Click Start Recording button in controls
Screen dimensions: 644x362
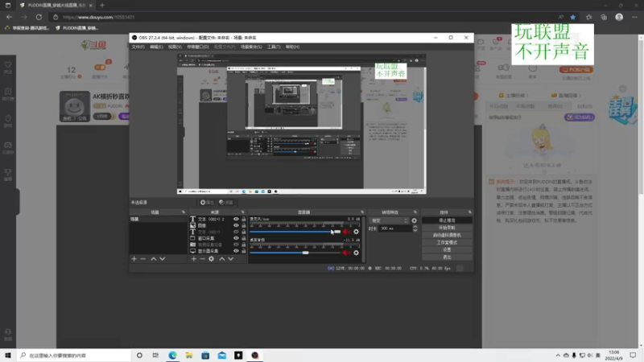click(x=447, y=228)
